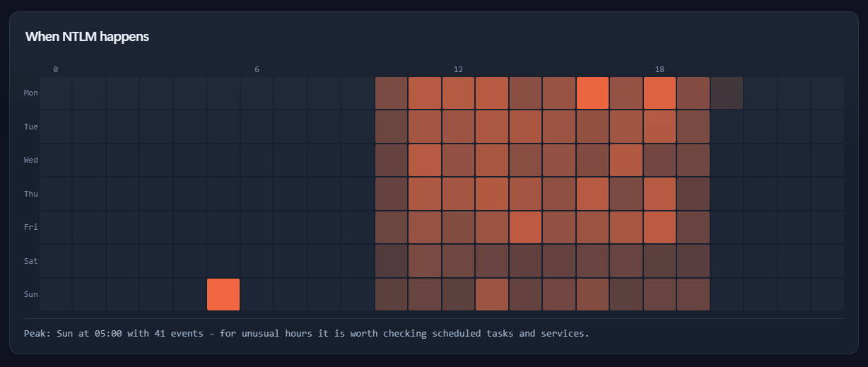Click the 'Sun' row label
Viewport: 868px width, 367px height.
(x=31, y=294)
